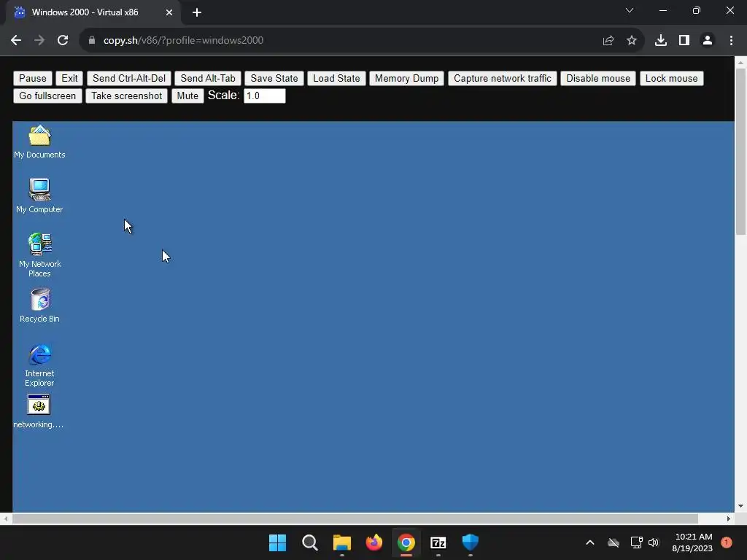The height and width of the screenshot is (560, 747).
Task: Click Save State button
Action: [274, 78]
